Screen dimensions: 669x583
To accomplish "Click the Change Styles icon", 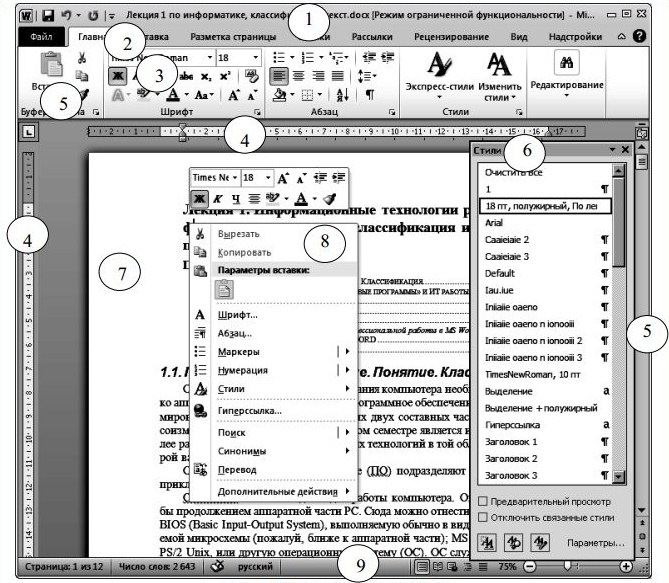I will (x=499, y=65).
